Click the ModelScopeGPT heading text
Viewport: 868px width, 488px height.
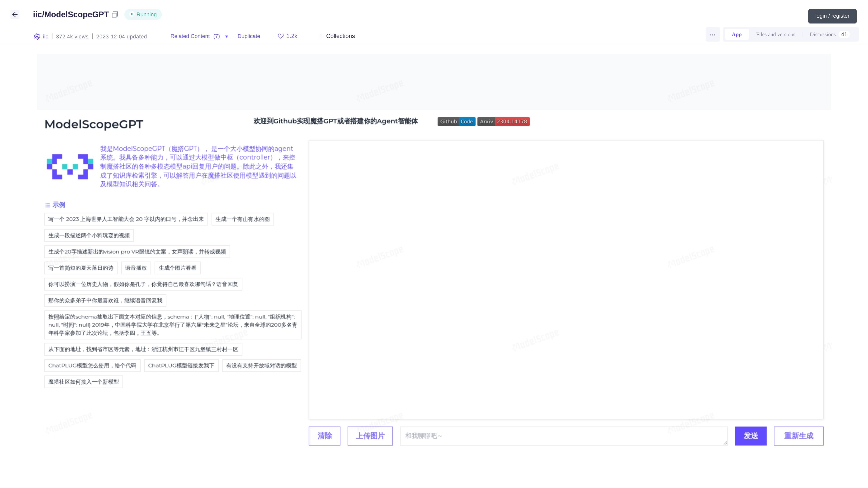point(94,124)
